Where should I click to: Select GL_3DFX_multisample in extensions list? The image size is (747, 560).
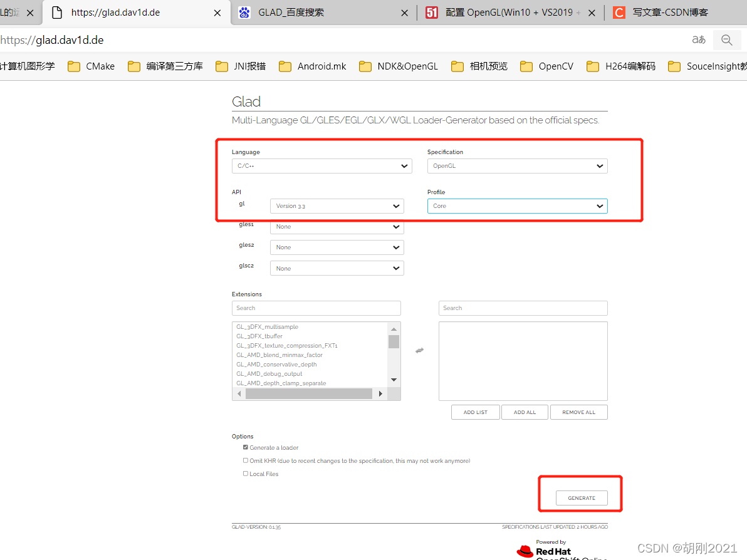[x=267, y=327]
